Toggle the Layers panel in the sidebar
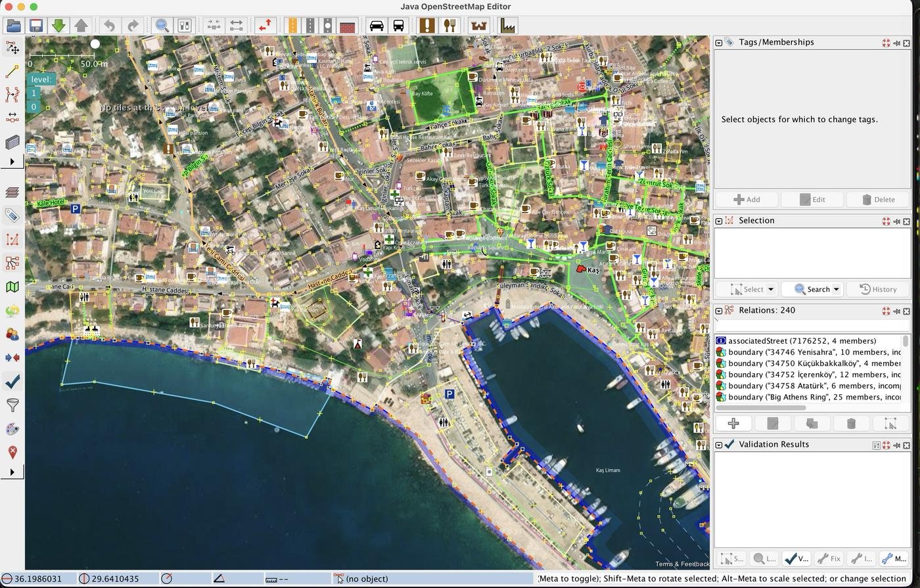This screenshot has width=920, height=588. (12, 192)
